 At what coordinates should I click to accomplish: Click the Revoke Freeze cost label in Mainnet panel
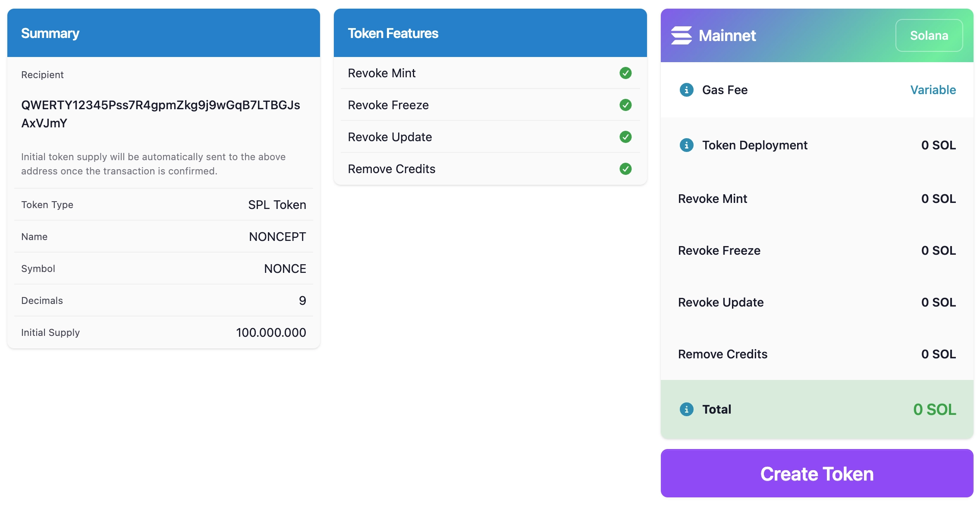click(719, 250)
